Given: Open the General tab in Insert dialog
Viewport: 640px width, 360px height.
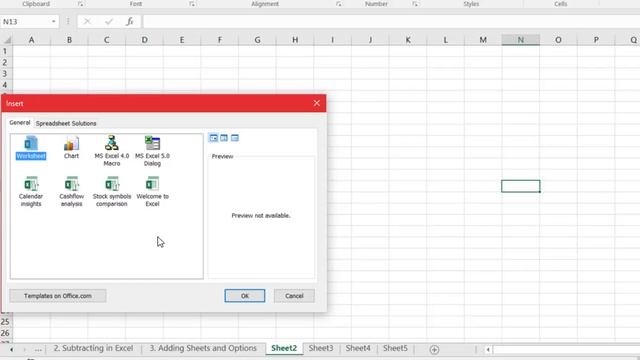Looking at the screenshot, I should pyautogui.click(x=20, y=122).
